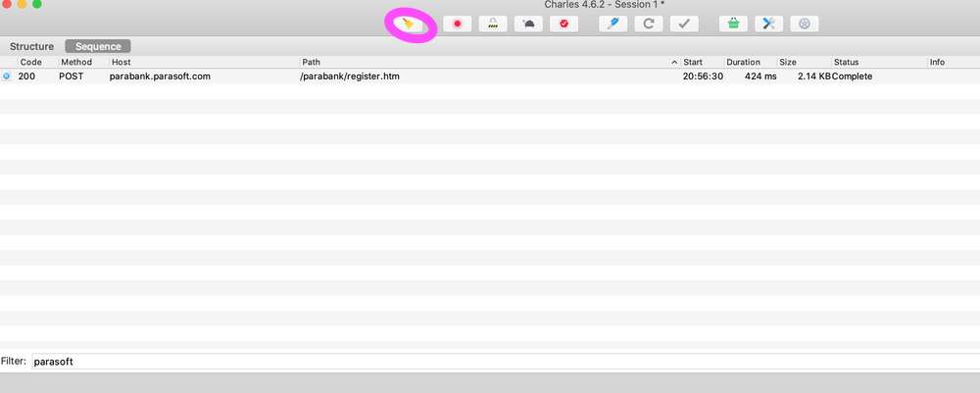The width and height of the screenshot is (980, 393).
Task: Click the Validate checkmark icon
Action: 684,24
